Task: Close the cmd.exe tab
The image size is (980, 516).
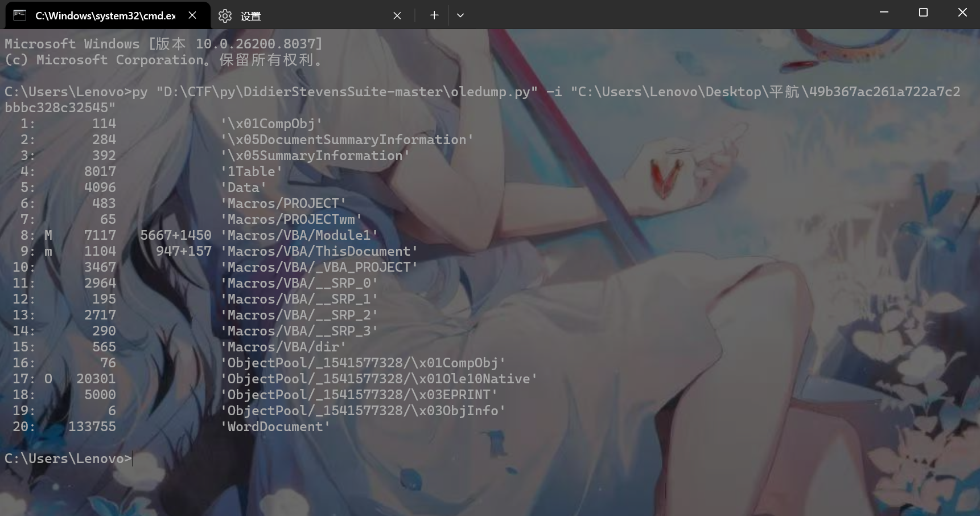Action: tap(192, 15)
